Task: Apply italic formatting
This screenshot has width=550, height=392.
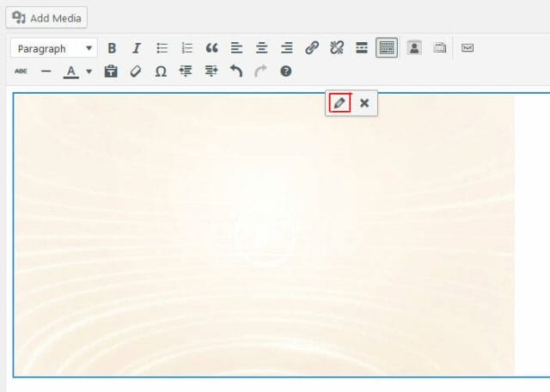Action: coord(136,49)
